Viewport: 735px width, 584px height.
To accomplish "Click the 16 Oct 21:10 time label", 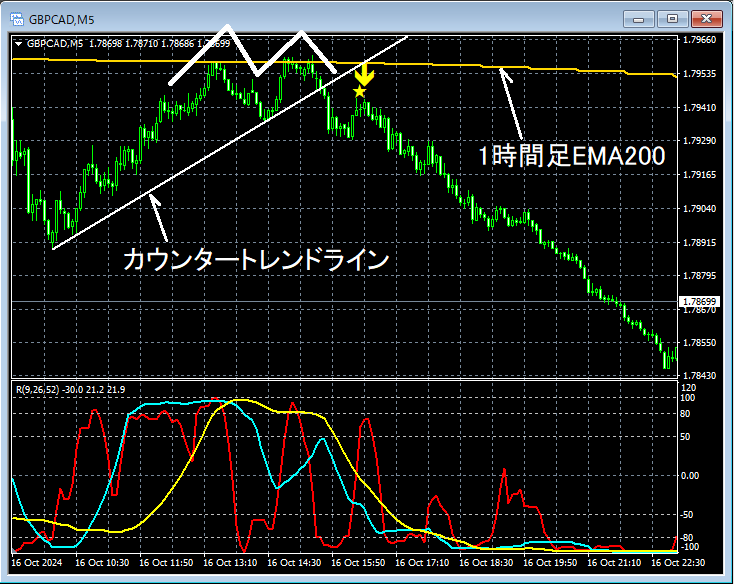I will (x=614, y=563).
